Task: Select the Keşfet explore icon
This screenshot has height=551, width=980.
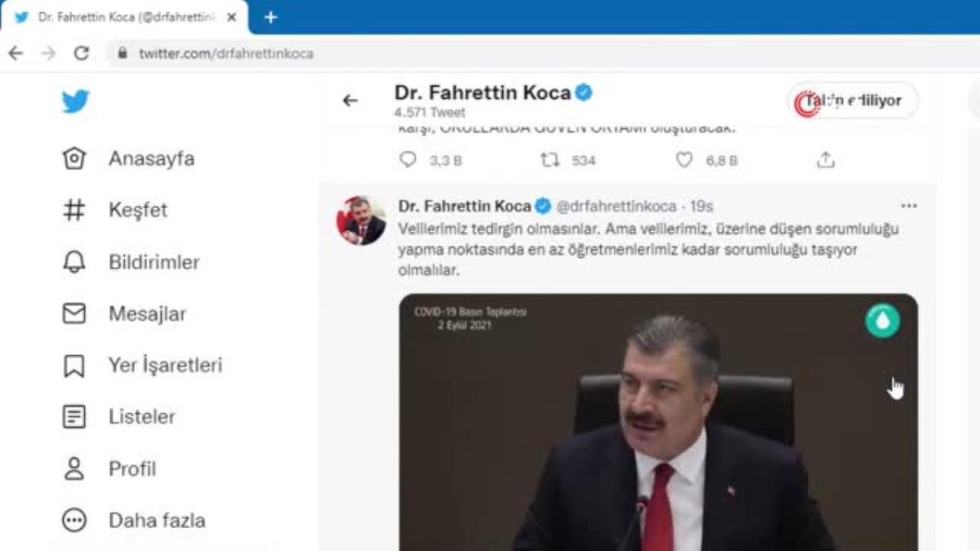Action: point(74,210)
